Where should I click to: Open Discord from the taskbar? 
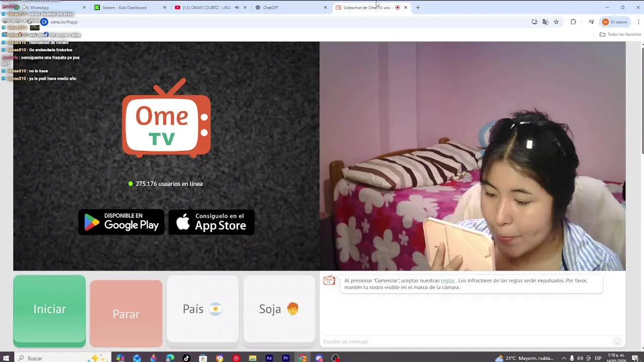[319, 358]
